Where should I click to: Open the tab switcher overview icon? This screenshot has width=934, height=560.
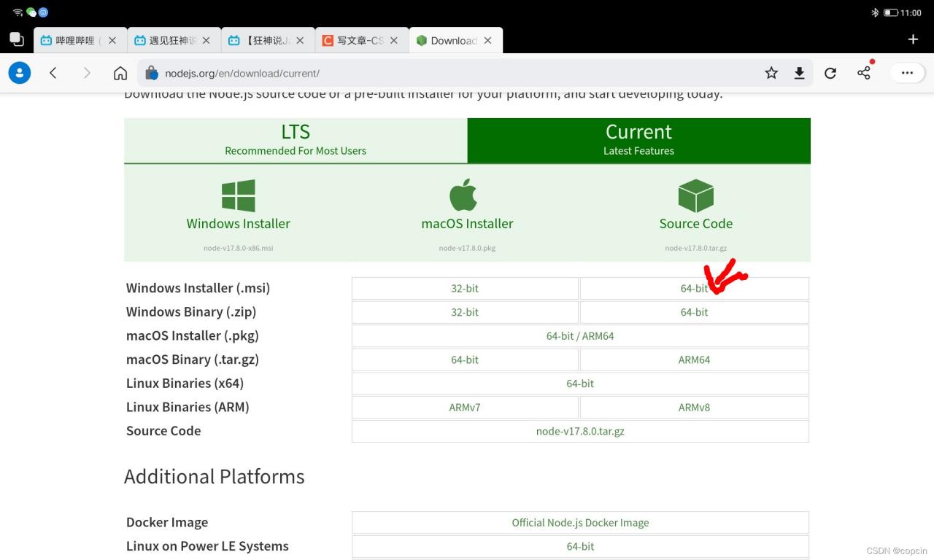coord(17,39)
